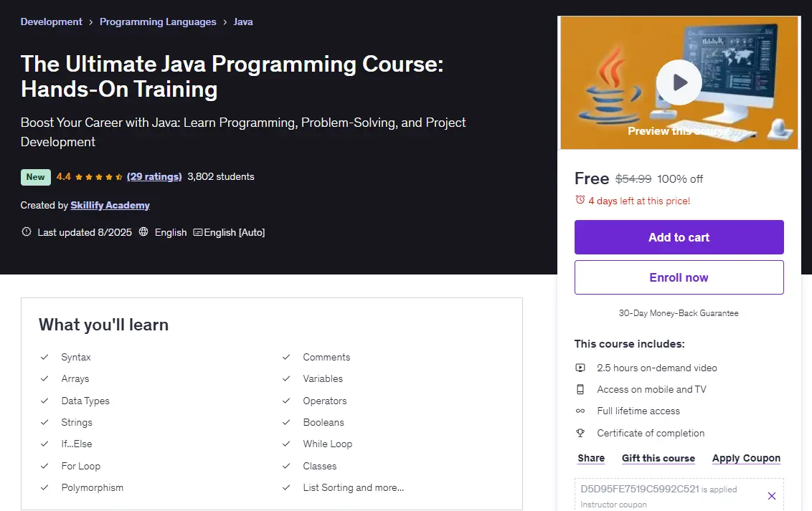Click the checkmark beside Syntax
Viewport: 812px width, 511px height.
click(x=44, y=357)
